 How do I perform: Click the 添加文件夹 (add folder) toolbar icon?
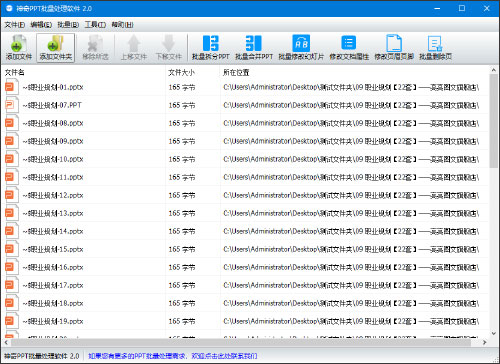(56, 48)
